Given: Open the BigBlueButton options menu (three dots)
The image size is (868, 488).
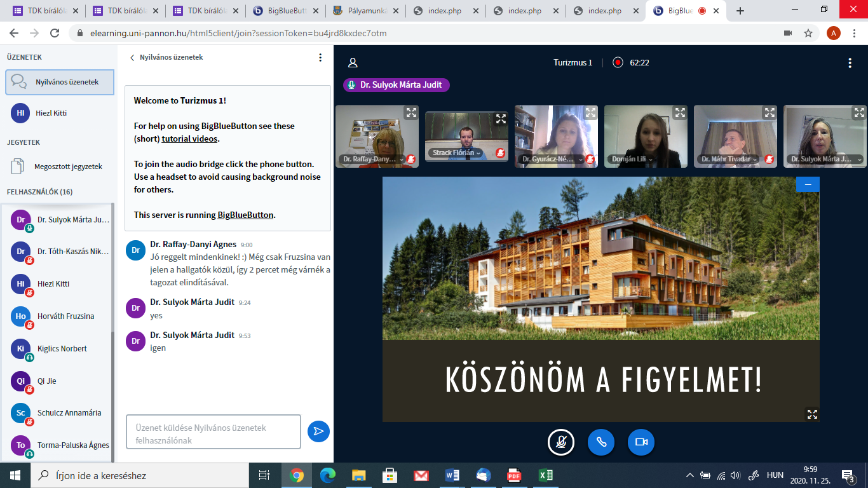Looking at the screenshot, I should [x=850, y=62].
